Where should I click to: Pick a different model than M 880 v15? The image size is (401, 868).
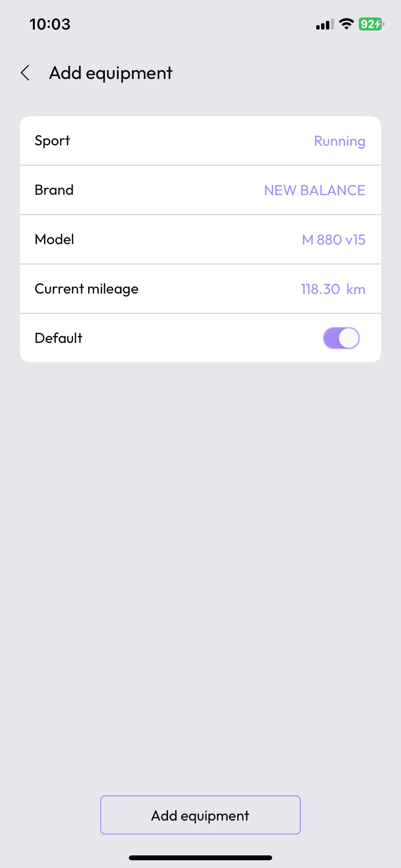click(x=333, y=240)
